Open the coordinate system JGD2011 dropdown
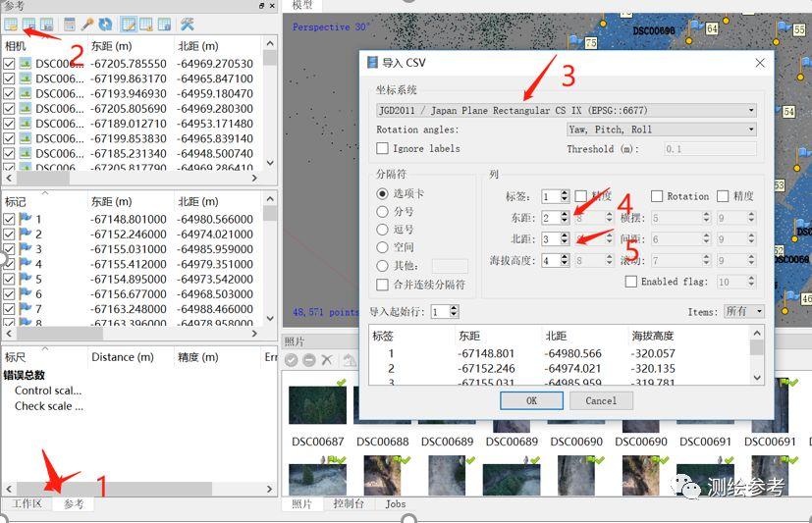Viewport: 812px width, 523px height. pyautogui.click(x=567, y=110)
